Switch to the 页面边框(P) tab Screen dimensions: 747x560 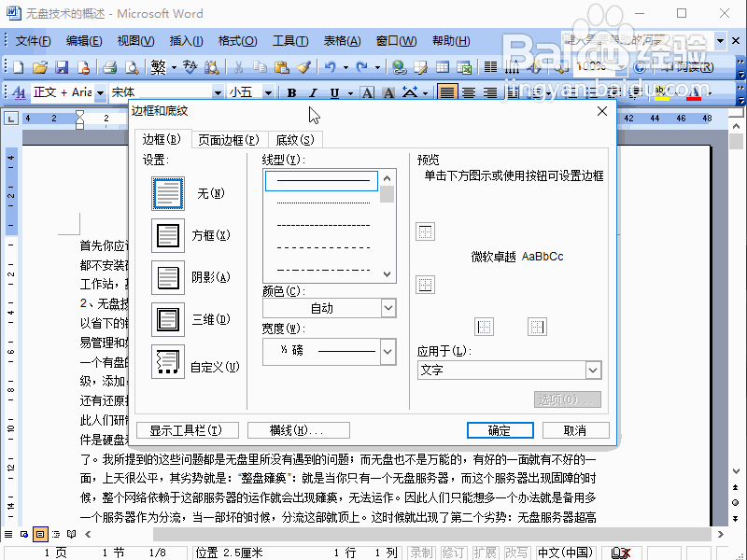(x=229, y=140)
